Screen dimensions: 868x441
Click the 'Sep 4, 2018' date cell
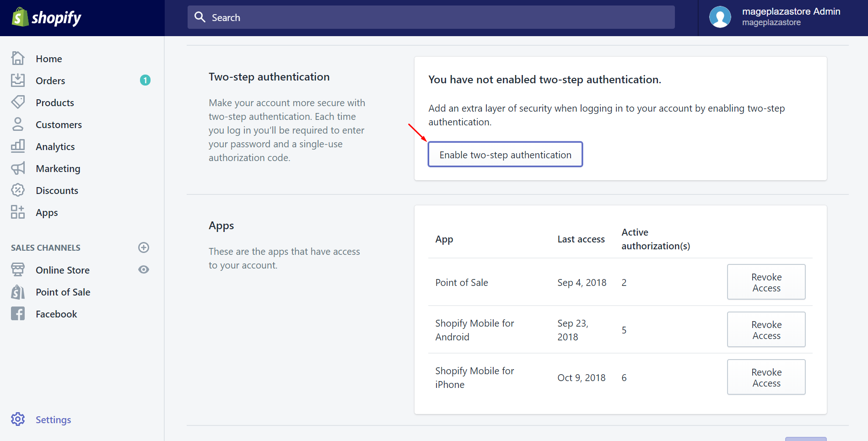tap(582, 282)
